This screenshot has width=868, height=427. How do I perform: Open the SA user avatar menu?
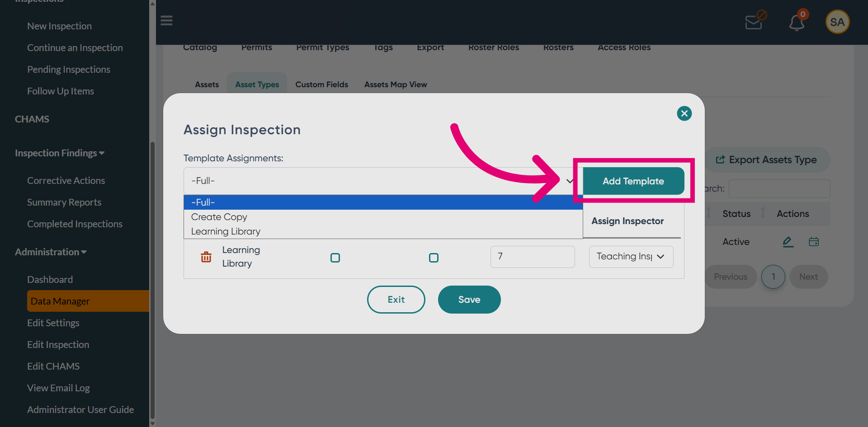pyautogui.click(x=837, y=22)
